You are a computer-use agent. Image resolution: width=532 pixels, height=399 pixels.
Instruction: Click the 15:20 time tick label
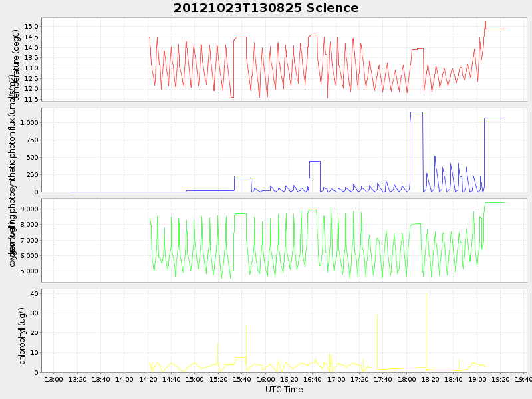(x=219, y=379)
